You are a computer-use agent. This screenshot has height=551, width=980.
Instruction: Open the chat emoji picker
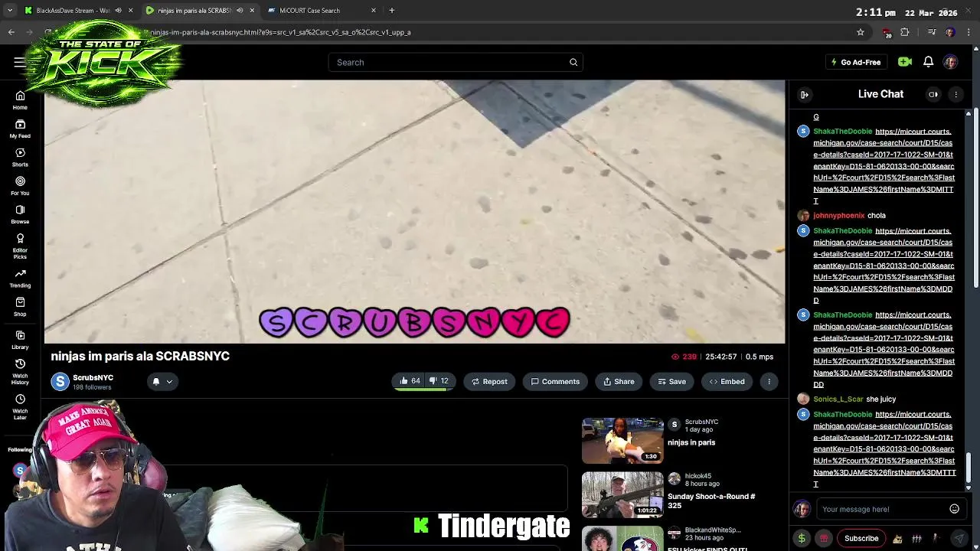click(954, 509)
